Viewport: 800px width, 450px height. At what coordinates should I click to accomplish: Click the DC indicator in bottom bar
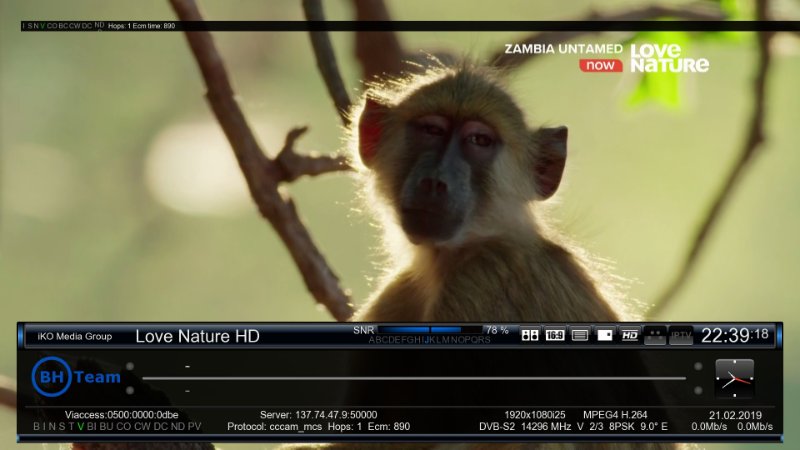tap(160, 427)
